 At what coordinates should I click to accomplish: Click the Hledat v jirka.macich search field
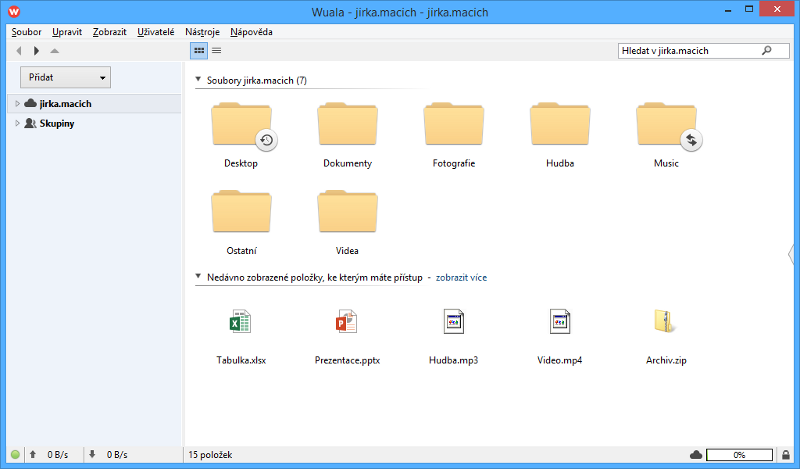(x=688, y=50)
